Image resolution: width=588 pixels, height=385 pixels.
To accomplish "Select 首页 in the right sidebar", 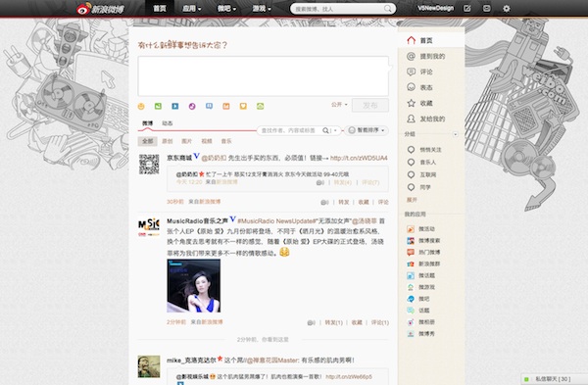I will coord(431,40).
